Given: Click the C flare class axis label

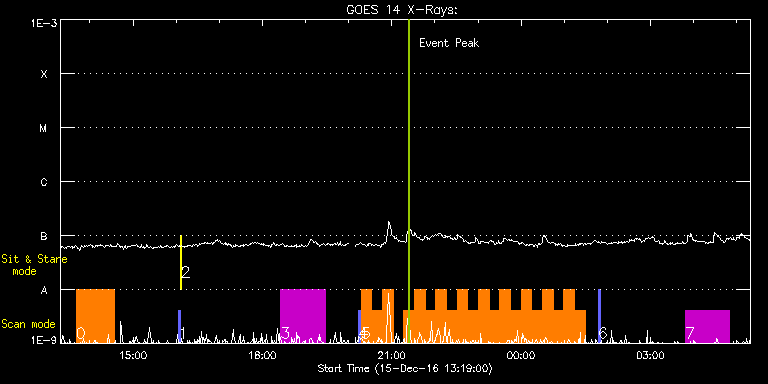Looking at the screenshot, I should [x=44, y=182].
